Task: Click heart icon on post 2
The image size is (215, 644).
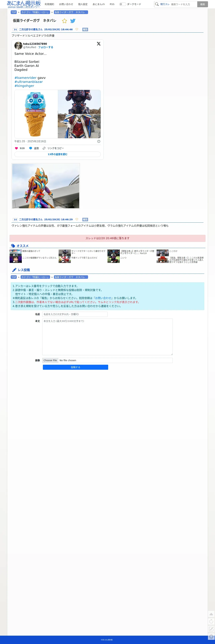Action: [x=77, y=219]
